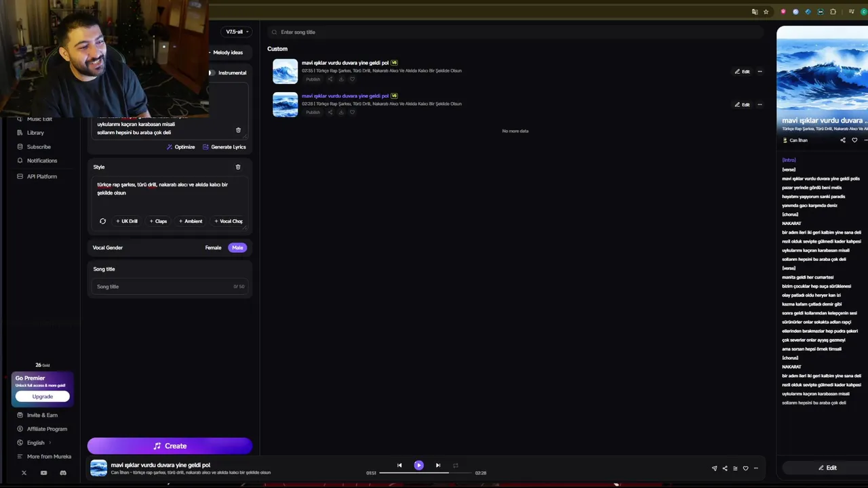Open API Platform in the sidebar
Viewport: 868px width, 488px height.
[37, 176]
